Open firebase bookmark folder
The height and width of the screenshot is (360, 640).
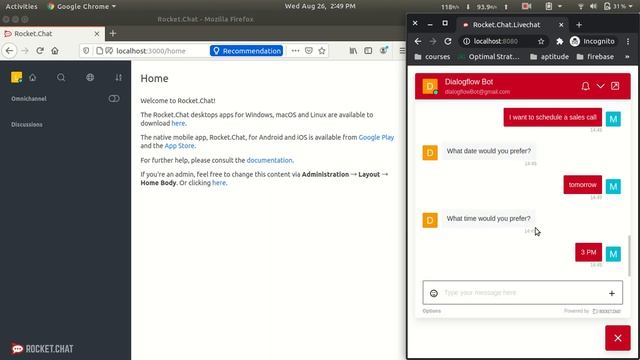pyautogui.click(x=595, y=57)
